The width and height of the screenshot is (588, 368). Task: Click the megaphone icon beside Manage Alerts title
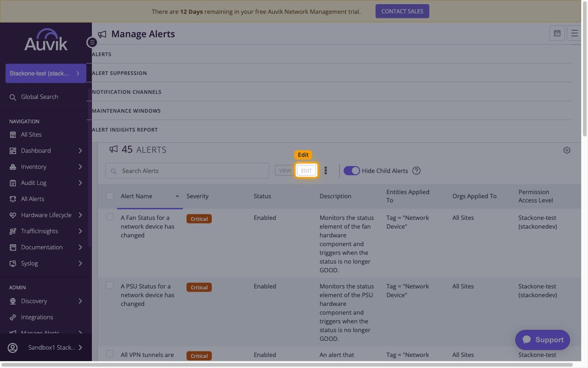point(102,34)
